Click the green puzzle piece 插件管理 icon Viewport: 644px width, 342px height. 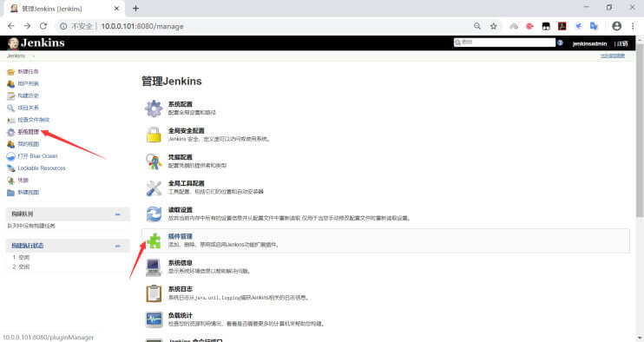point(154,240)
